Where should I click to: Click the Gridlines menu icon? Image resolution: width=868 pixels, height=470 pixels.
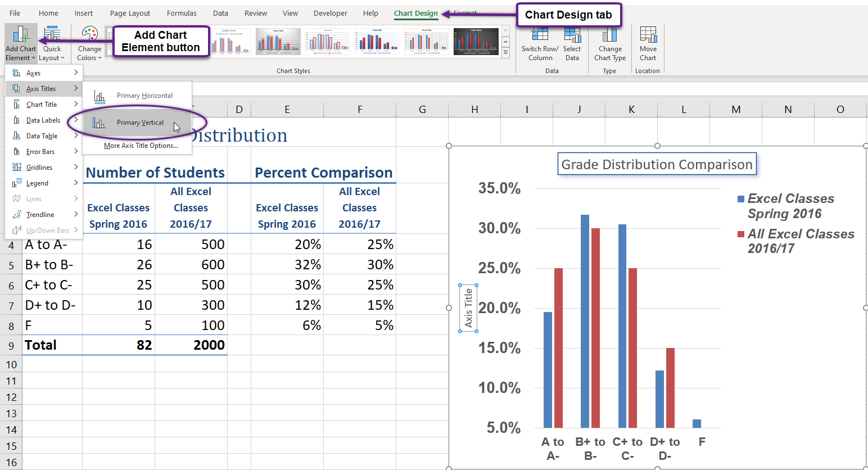click(x=16, y=168)
